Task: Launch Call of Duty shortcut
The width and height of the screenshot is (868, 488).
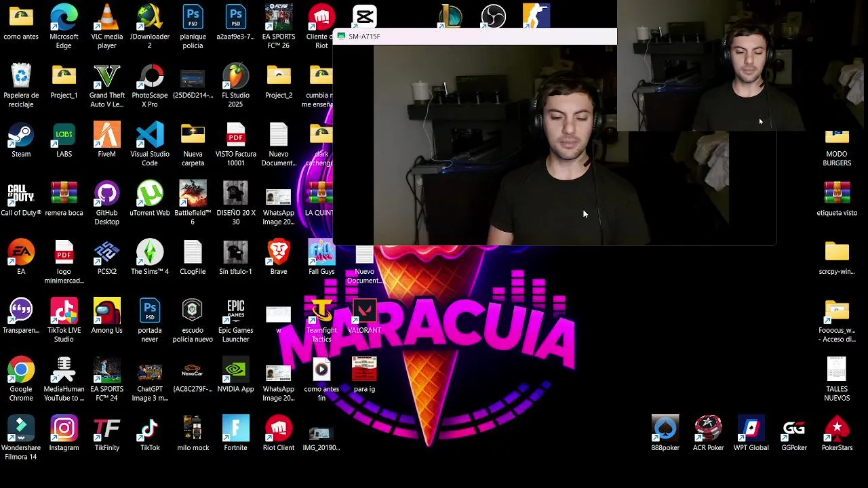Action: tap(21, 199)
